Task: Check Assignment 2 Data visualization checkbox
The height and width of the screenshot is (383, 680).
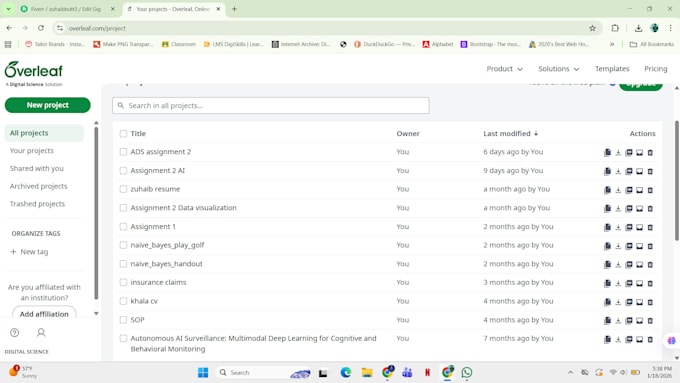Action: [123, 208]
